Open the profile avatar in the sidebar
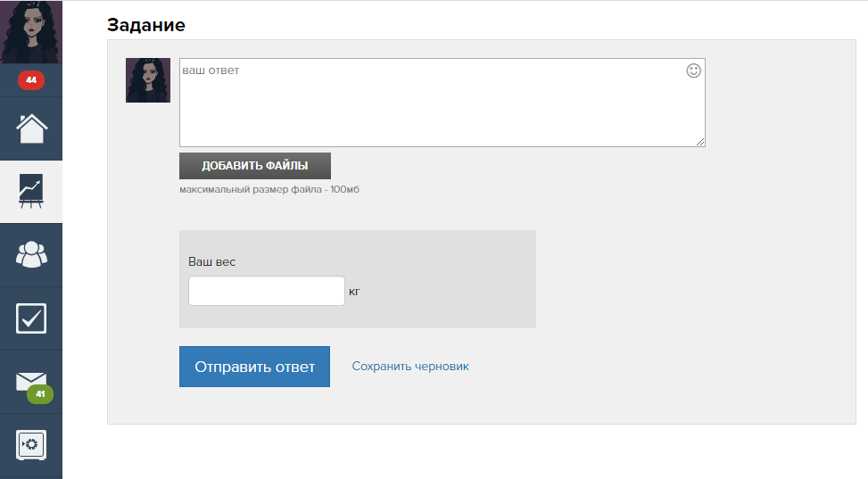This screenshot has width=868, height=479. click(31, 32)
